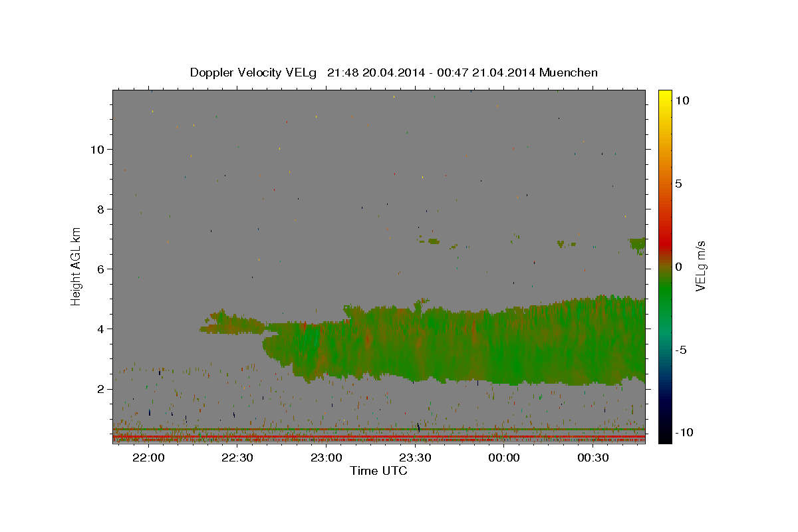This screenshot has width=798, height=532.
Task: Click the 23:30 time tick label
Action: pyautogui.click(x=416, y=458)
